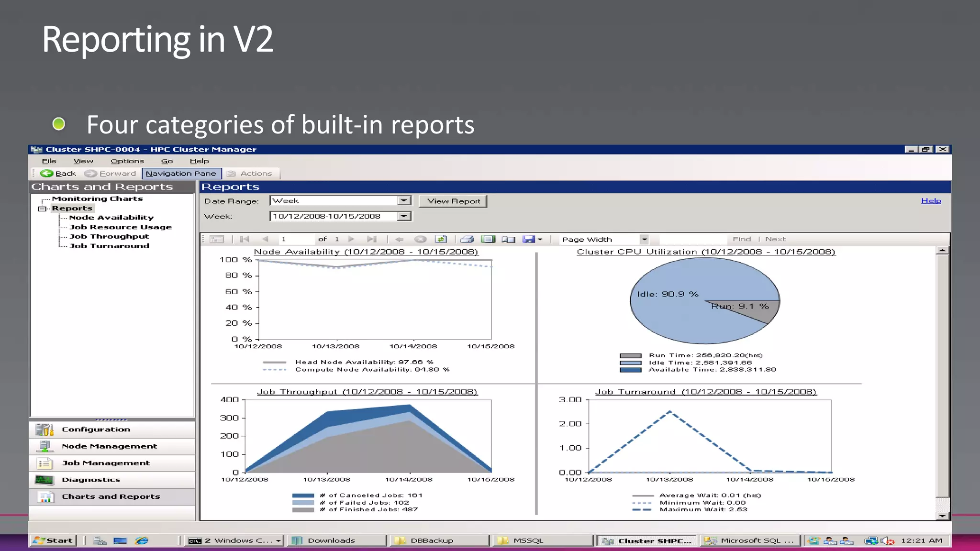The image size is (980, 551).
Task: Click the back to parent report arrow
Action: click(x=400, y=239)
